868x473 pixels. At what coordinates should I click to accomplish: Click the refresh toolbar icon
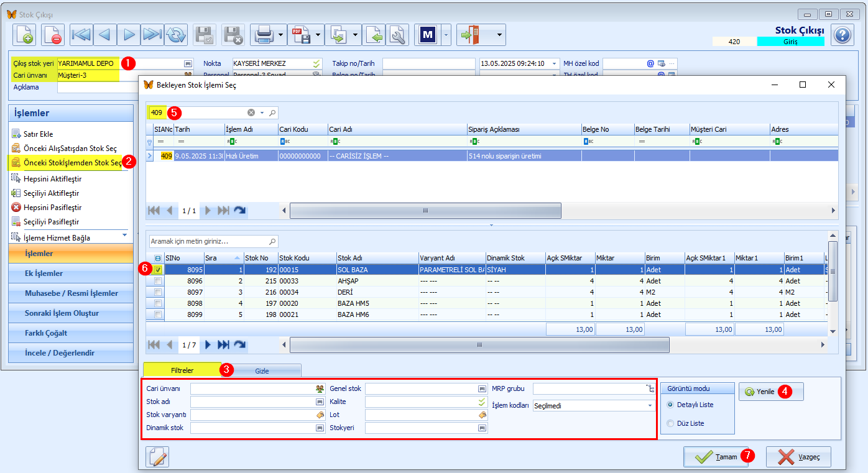176,35
